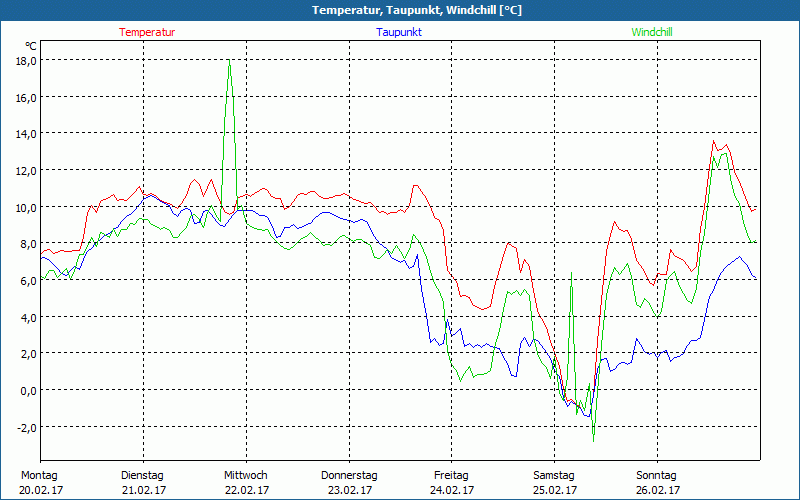
Task: Click the date 26.02.17
Action: [658, 490]
